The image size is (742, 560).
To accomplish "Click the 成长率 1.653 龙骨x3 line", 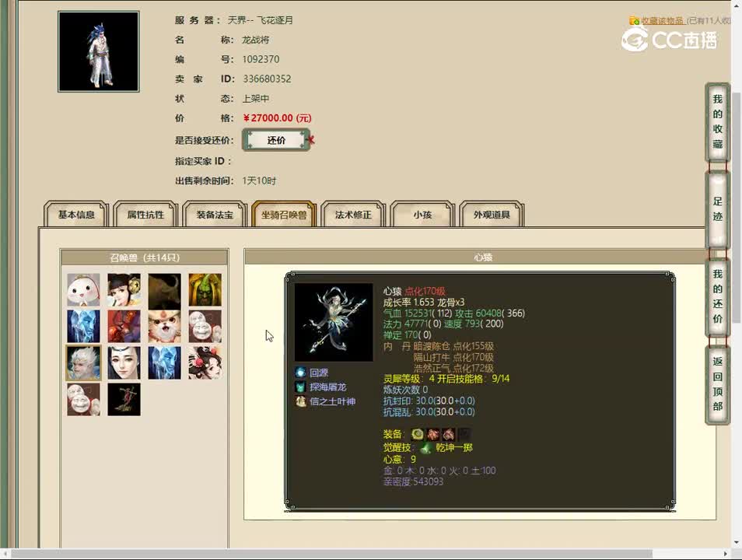I will (x=424, y=302).
